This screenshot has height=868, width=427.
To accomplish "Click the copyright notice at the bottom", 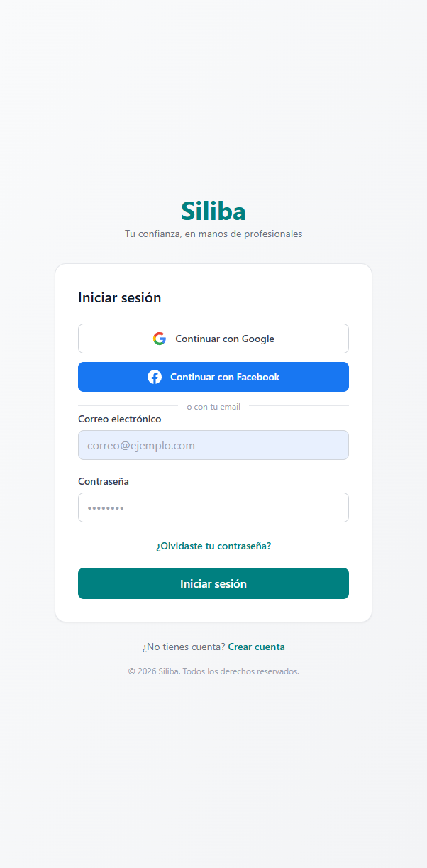I will click(x=213, y=671).
